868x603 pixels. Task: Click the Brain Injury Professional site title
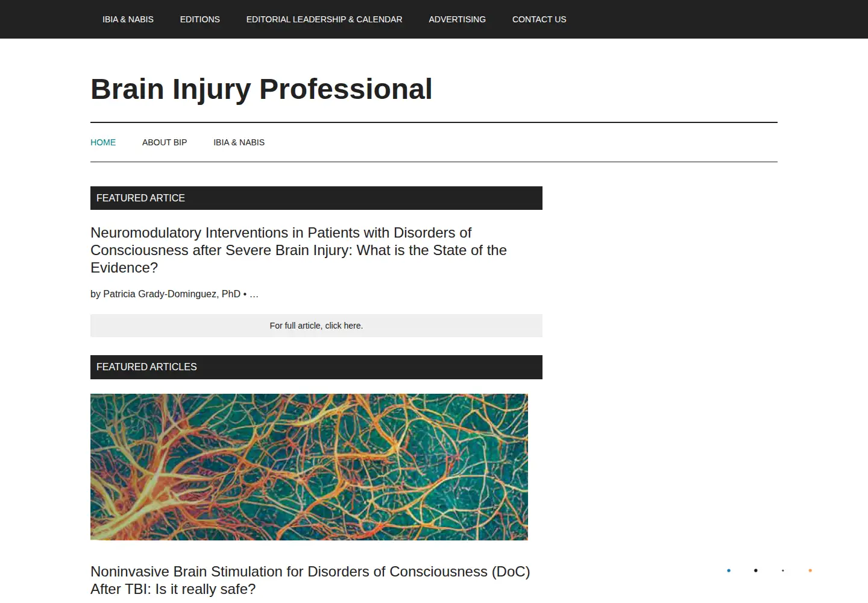coord(262,89)
